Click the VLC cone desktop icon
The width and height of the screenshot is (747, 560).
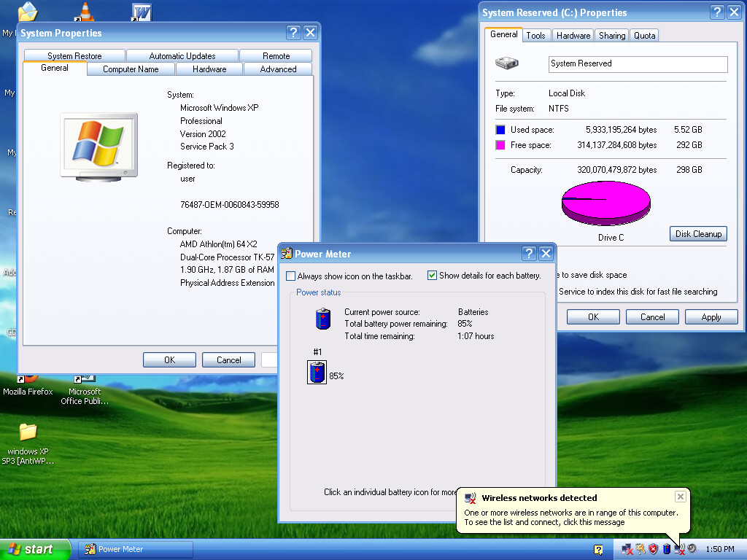click(x=85, y=12)
